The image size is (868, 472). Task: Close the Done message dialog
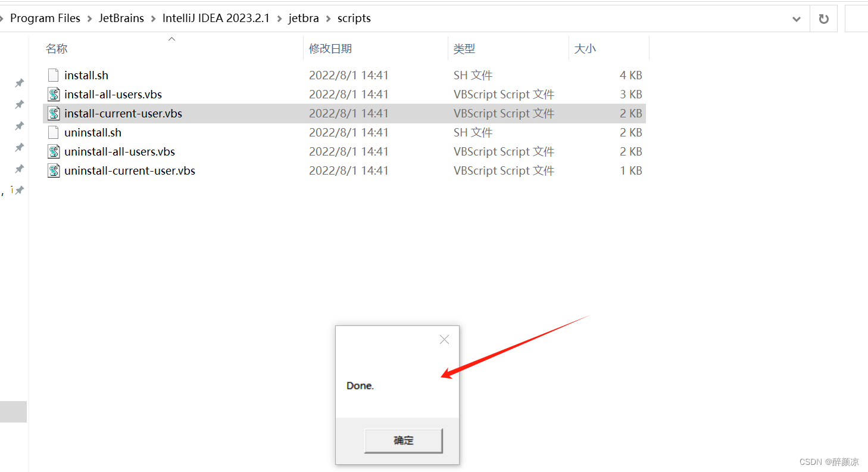click(444, 340)
